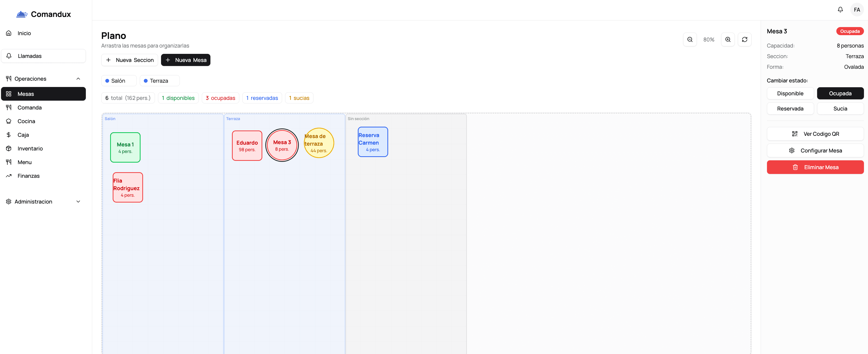The width and height of the screenshot is (868, 354).
Task: Go to Inventario in the sidebar
Action: coord(30,148)
